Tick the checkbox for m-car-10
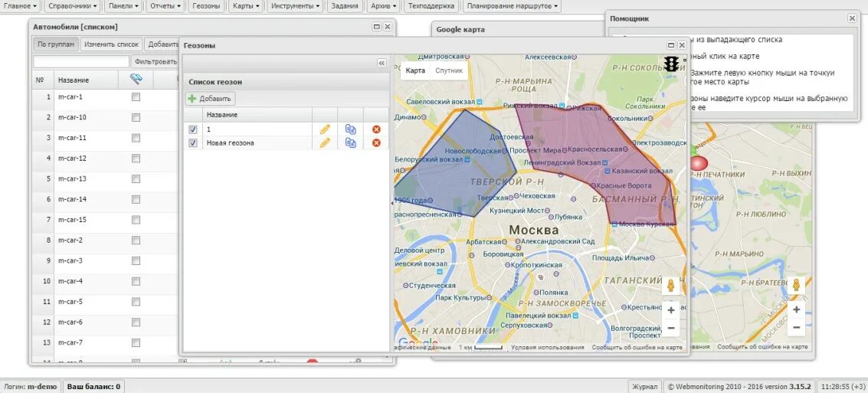 pos(136,117)
